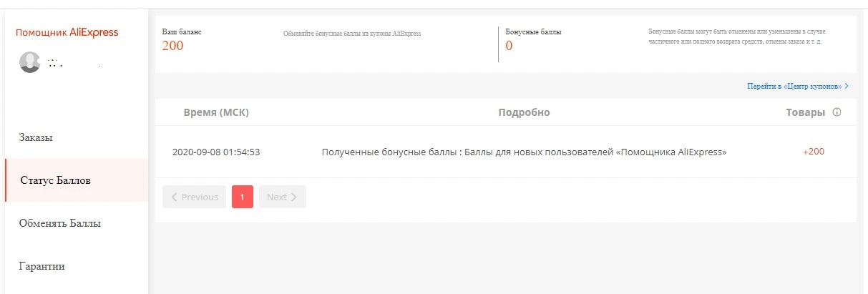The image size is (868, 294).
Task: Click the info icon next to Товары
Action: coord(837,112)
